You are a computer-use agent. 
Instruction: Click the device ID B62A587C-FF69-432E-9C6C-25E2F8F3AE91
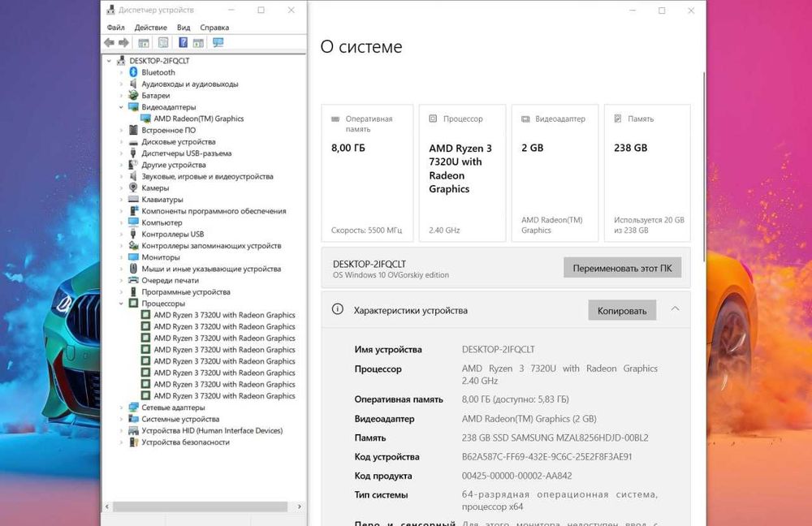(546, 457)
